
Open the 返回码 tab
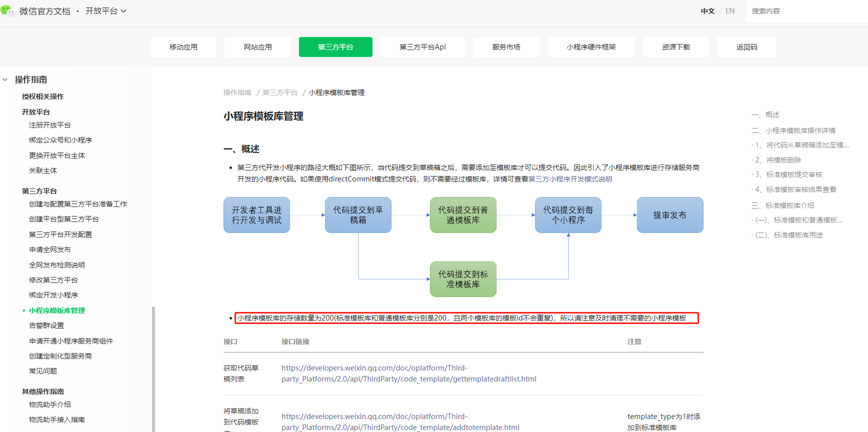click(x=747, y=47)
